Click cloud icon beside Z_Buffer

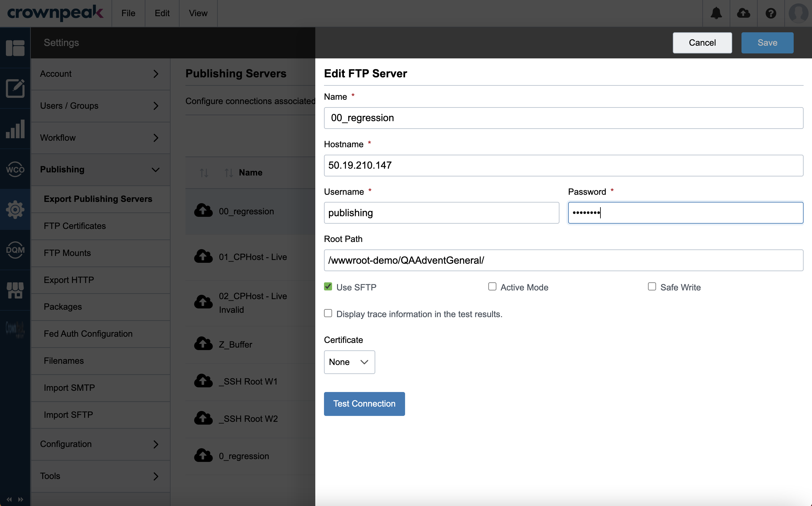[203, 344]
